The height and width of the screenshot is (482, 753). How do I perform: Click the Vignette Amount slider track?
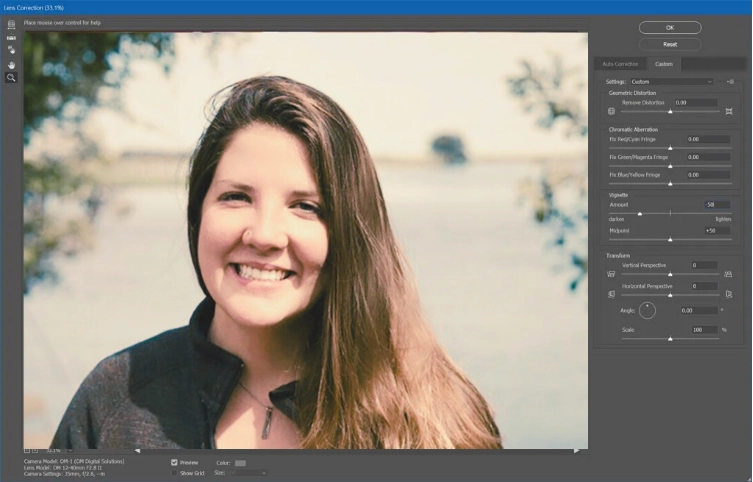pyautogui.click(x=670, y=213)
